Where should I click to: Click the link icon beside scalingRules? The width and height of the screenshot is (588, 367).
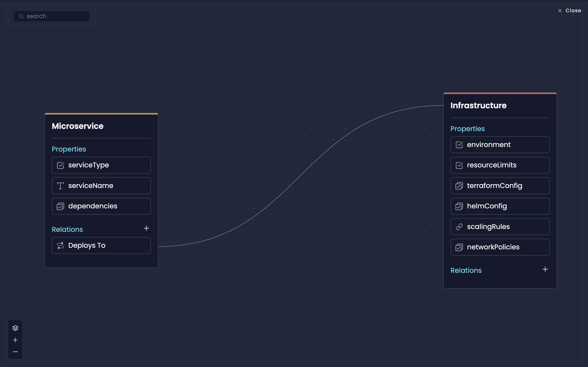(x=459, y=227)
